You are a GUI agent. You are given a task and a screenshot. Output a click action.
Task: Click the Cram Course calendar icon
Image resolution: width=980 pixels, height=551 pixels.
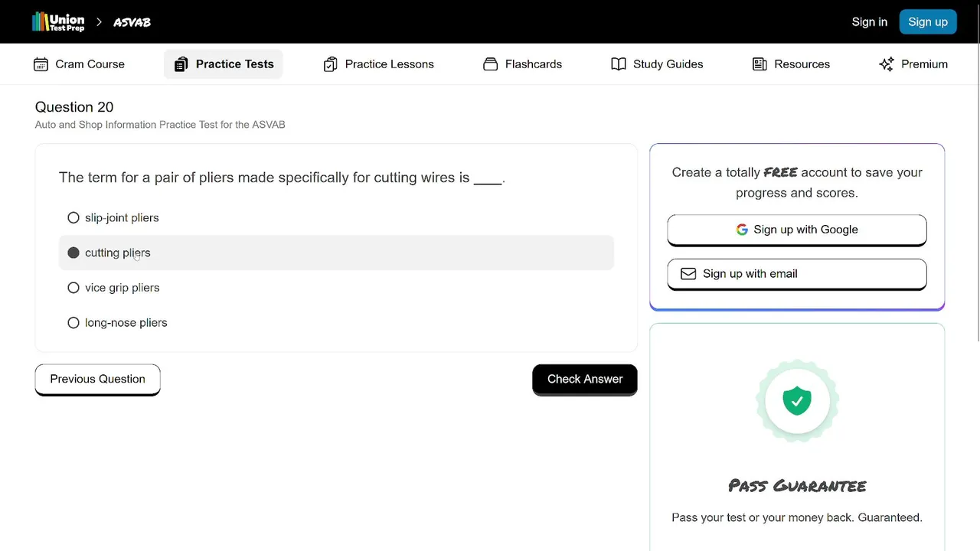coord(41,64)
